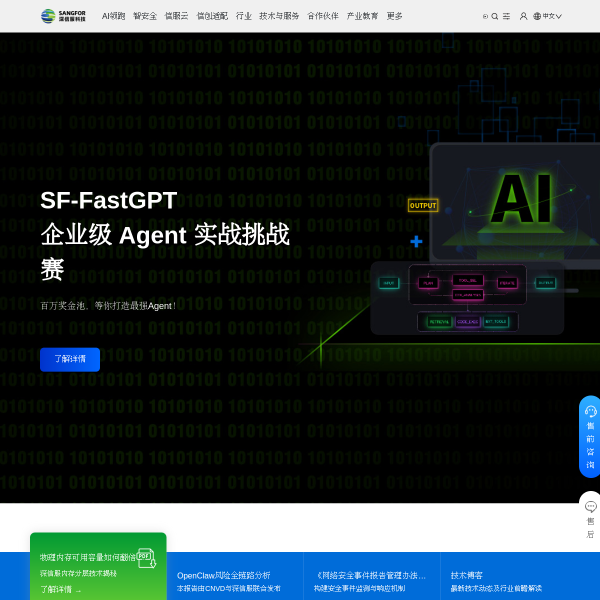Open the 技术博客 link

click(466, 575)
